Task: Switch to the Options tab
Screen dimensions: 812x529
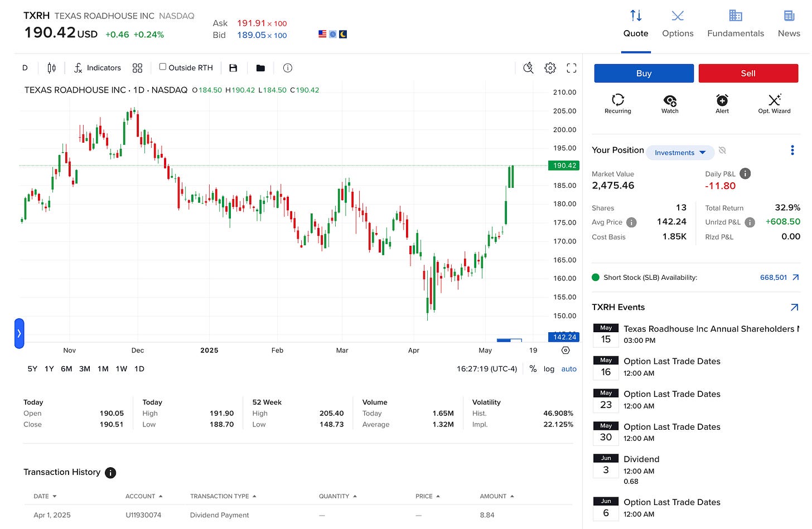Action: (678, 24)
